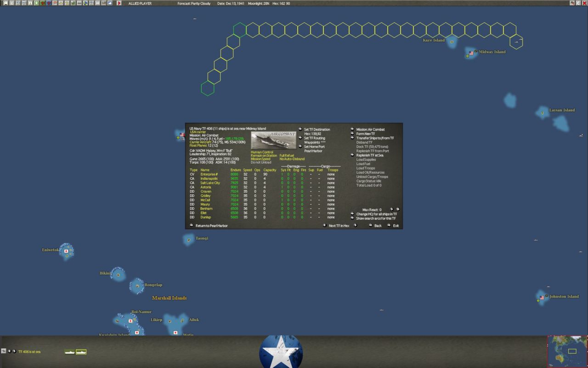588x368 pixels.
Task: Open ship Salt Lake City details
Action: click(210, 183)
